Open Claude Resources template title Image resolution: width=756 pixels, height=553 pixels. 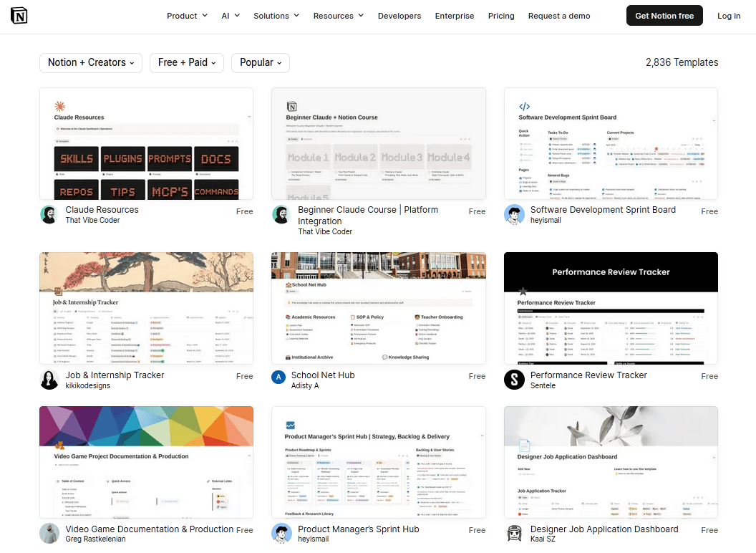click(x=102, y=209)
